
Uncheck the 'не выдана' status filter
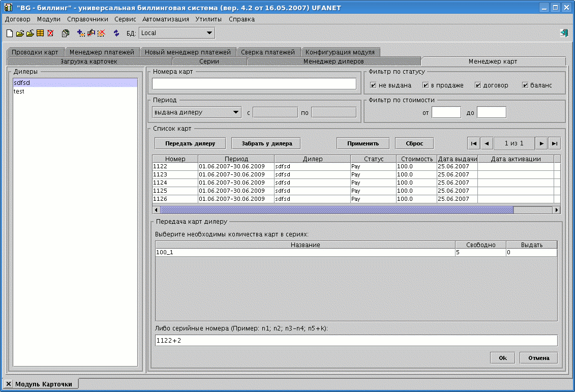coord(374,85)
